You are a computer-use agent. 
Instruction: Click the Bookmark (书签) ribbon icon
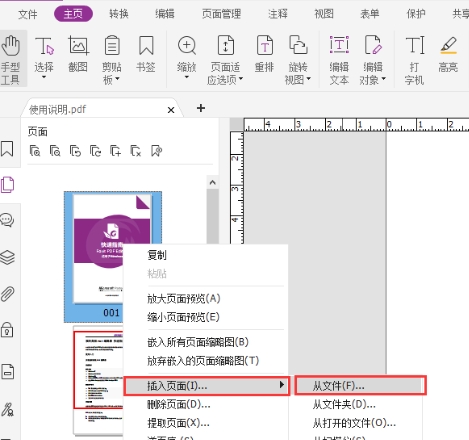146,54
